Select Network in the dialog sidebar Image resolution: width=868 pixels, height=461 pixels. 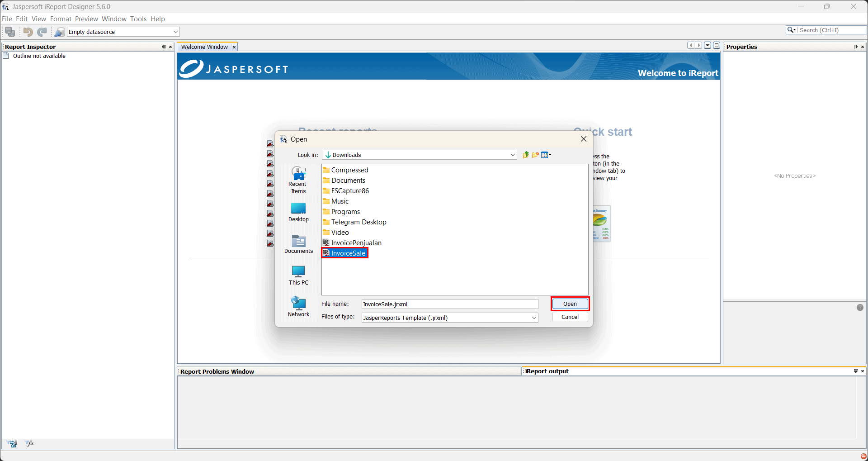coord(298,307)
